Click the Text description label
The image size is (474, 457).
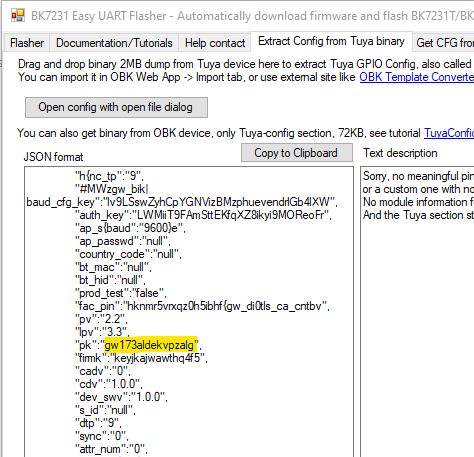point(400,153)
